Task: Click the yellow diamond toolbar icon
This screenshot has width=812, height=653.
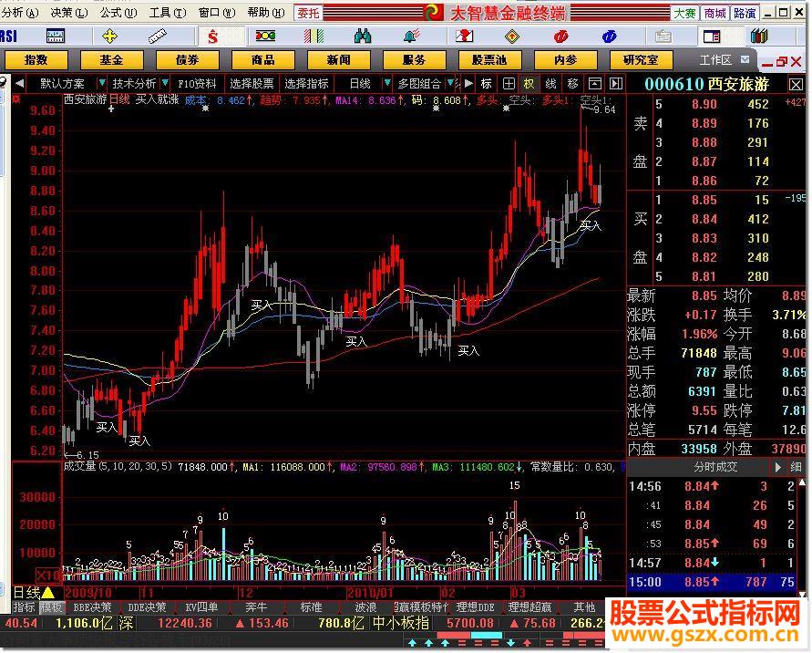Action: coord(511,36)
